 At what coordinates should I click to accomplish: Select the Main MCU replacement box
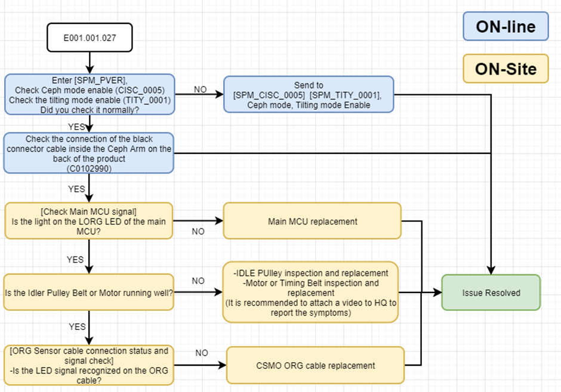click(312, 221)
